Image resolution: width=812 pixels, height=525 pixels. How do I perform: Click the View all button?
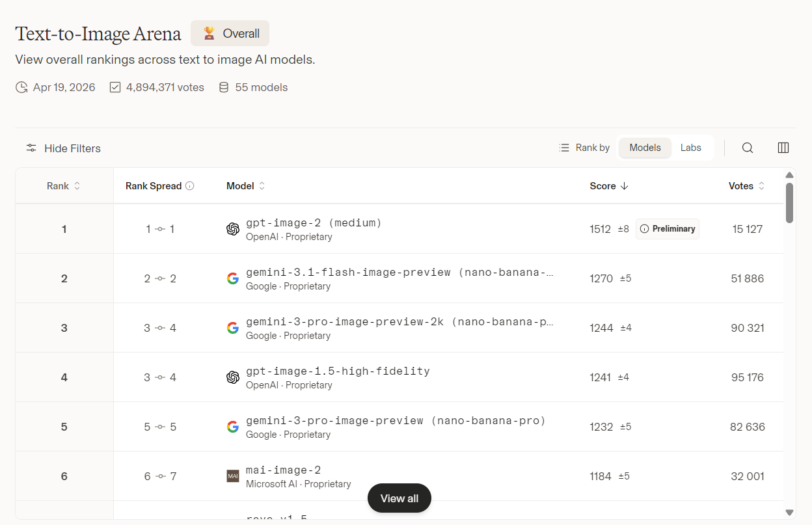tap(399, 498)
